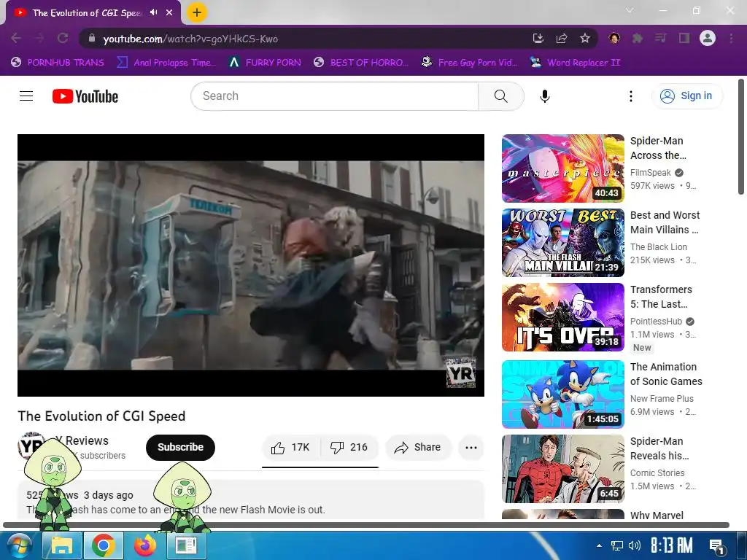Click the address bar URL

click(190, 39)
